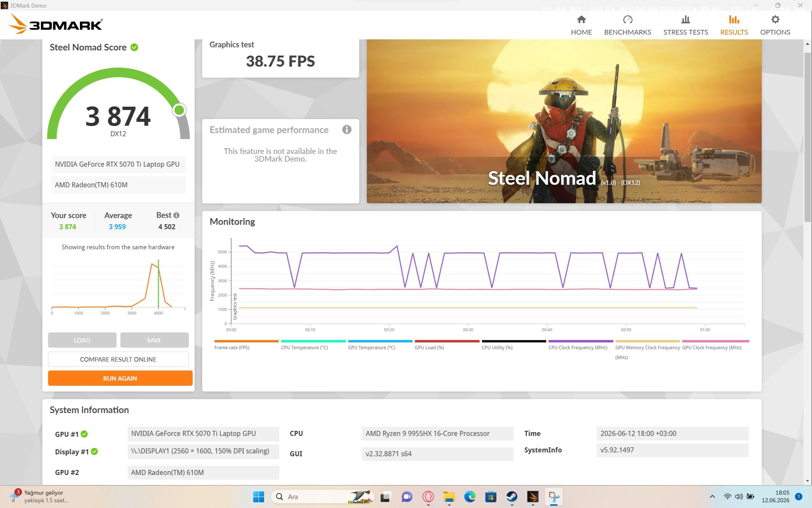Click the scrollbar up arrow
812x508 pixels.
pyautogui.click(x=807, y=44)
